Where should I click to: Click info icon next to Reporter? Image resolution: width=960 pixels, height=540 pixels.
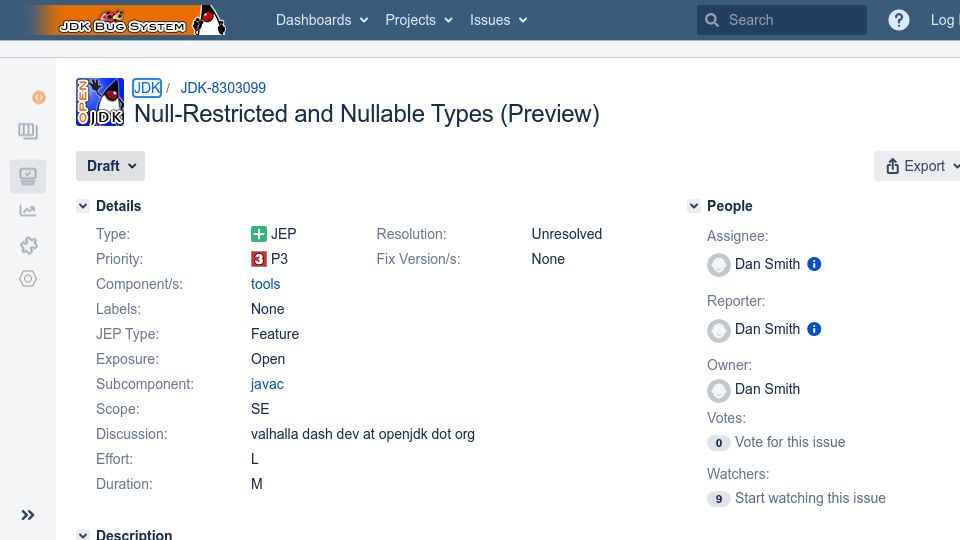814,329
